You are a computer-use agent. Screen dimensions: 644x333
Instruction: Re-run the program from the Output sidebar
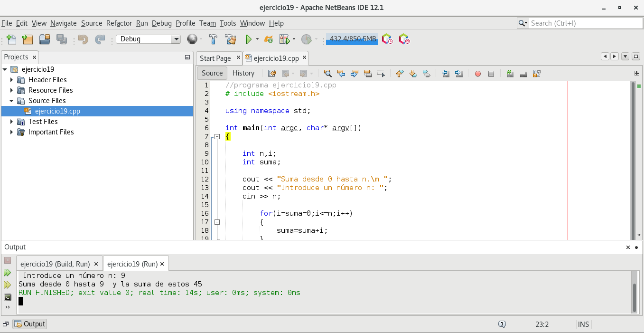(7, 273)
